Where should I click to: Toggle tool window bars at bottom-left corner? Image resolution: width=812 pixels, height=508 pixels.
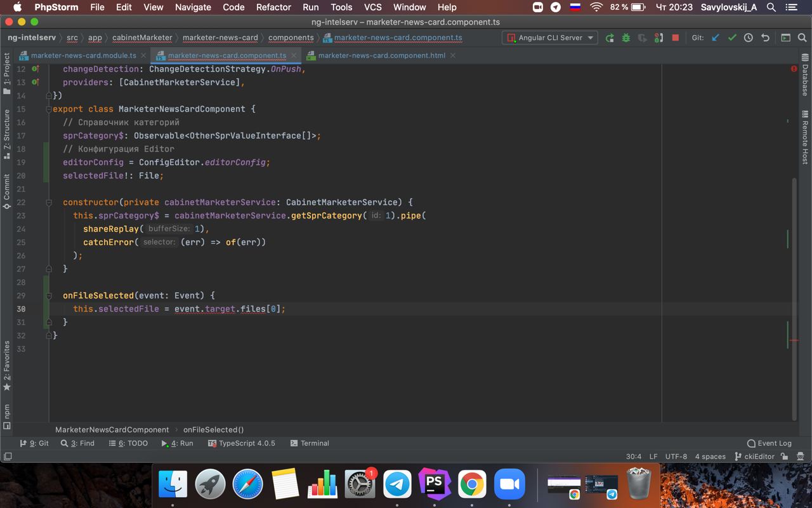[x=8, y=457]
